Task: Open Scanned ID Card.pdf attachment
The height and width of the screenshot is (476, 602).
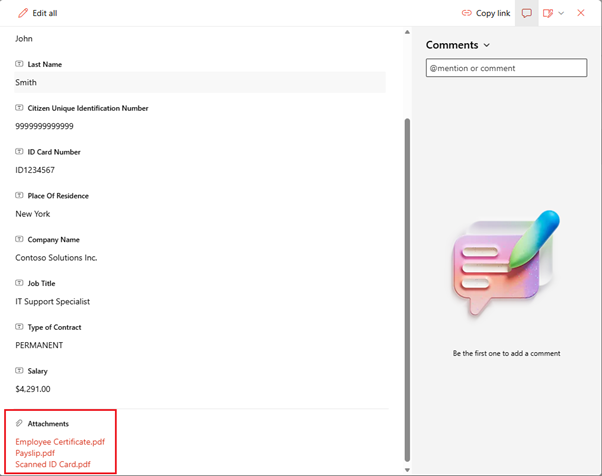Action: 53,464
